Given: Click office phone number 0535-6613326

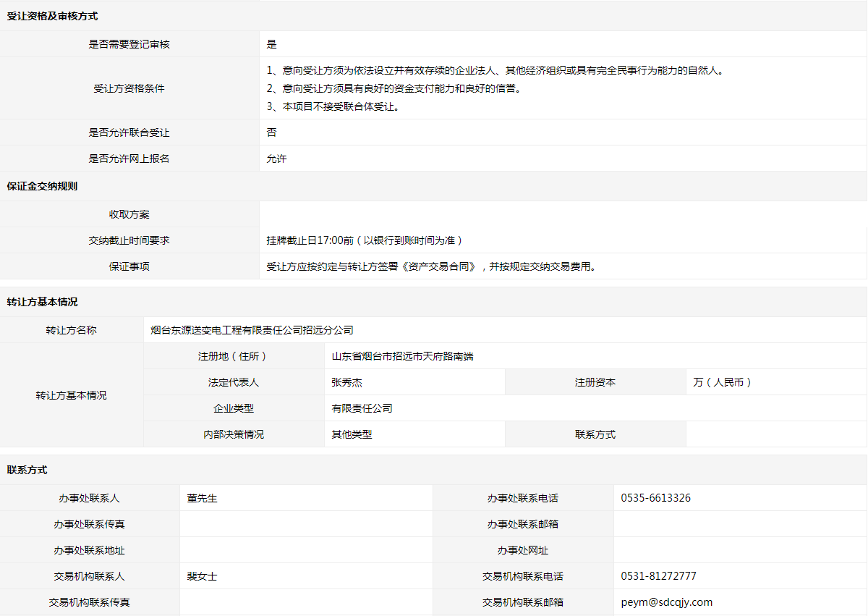Looking at the screenshot, I should [655, 498].
